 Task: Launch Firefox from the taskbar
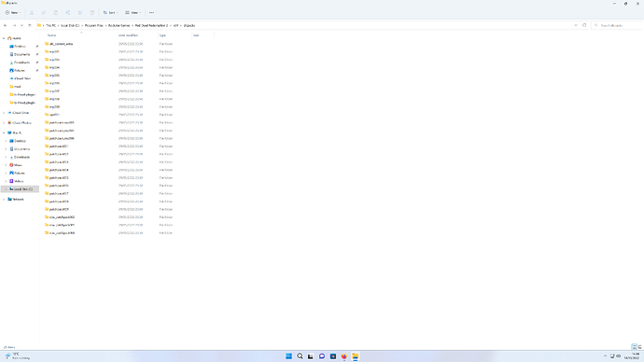click(343, 356)
